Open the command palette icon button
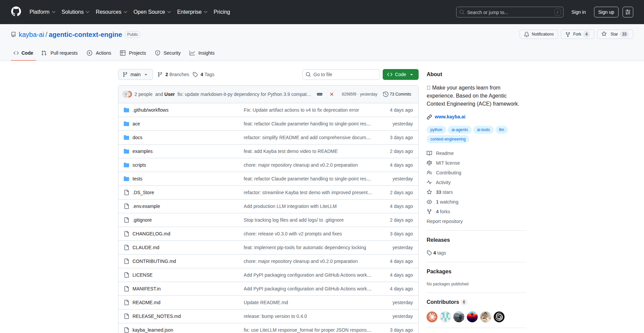This screenshot has width=644, height=333. click(x=628, y=12)
